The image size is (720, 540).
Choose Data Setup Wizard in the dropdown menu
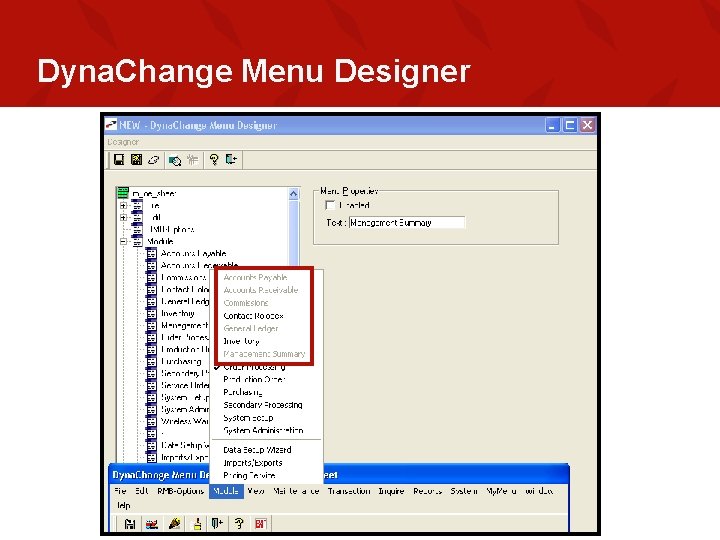(257, 450)
